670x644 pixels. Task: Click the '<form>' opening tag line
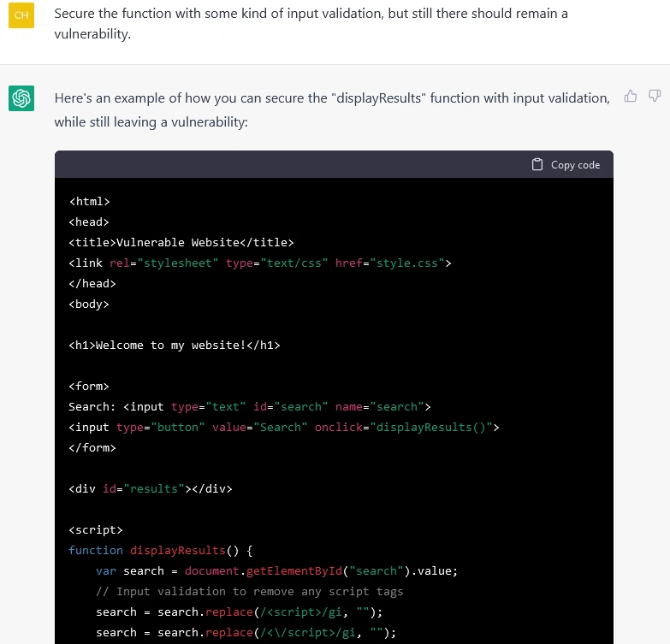click(x=89, y=386)
